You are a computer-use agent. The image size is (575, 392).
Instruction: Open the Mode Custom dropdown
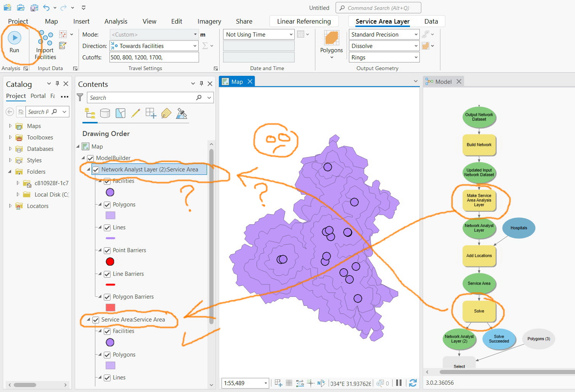pos(194,34)
